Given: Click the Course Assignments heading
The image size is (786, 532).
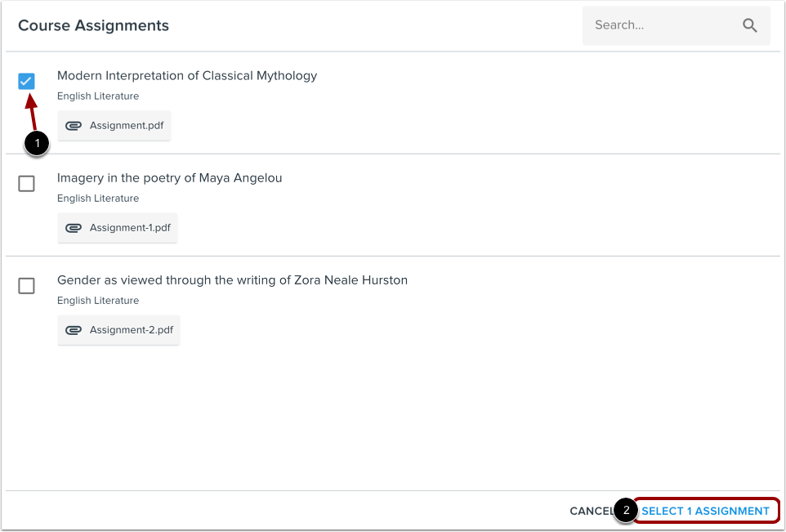Looking at the screenshot, I should click(x=93, y=25).
